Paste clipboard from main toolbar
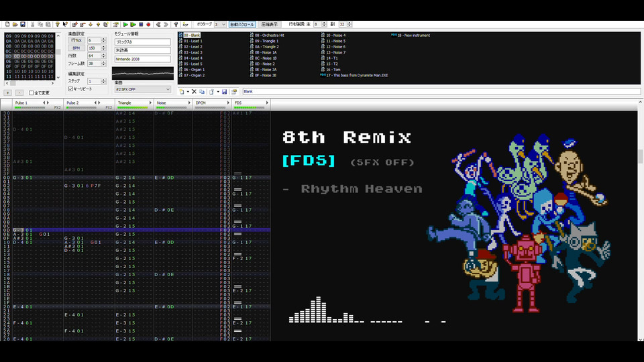 coord(48,25)
